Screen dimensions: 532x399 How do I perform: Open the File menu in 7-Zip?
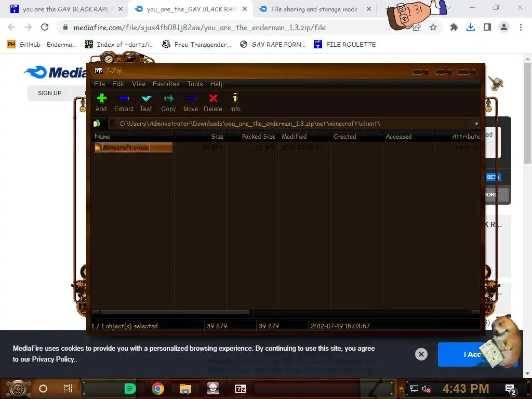click(99, 84)
